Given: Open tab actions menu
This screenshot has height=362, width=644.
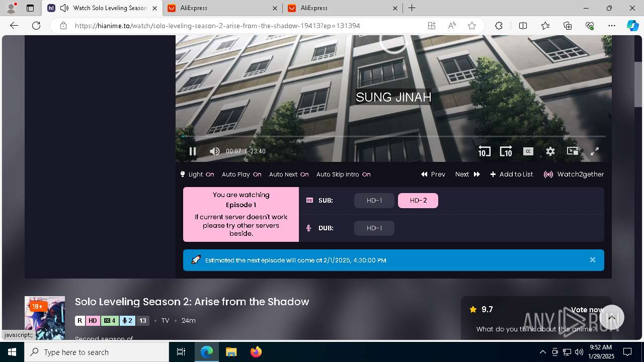Looking at the screenshot, I should click(x=30, y=8).
